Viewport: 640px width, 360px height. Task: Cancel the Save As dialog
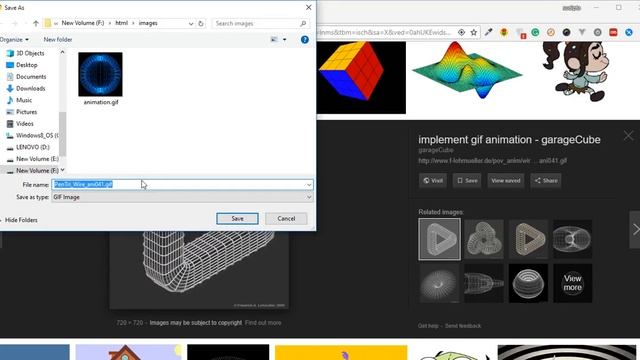(x=286, y=218)
